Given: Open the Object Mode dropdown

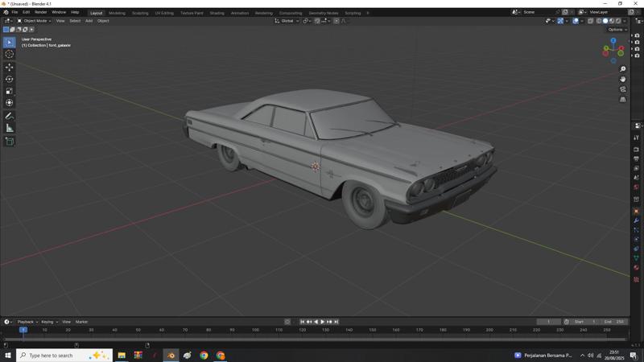Looking at the screenshot, I should click(x=34, y=21).
